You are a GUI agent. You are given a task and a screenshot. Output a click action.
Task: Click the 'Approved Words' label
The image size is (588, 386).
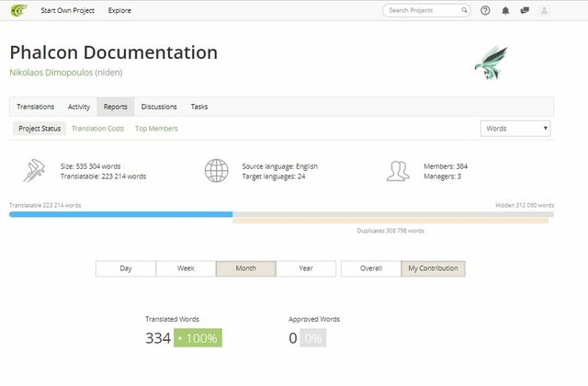click(x=314, y=319)
